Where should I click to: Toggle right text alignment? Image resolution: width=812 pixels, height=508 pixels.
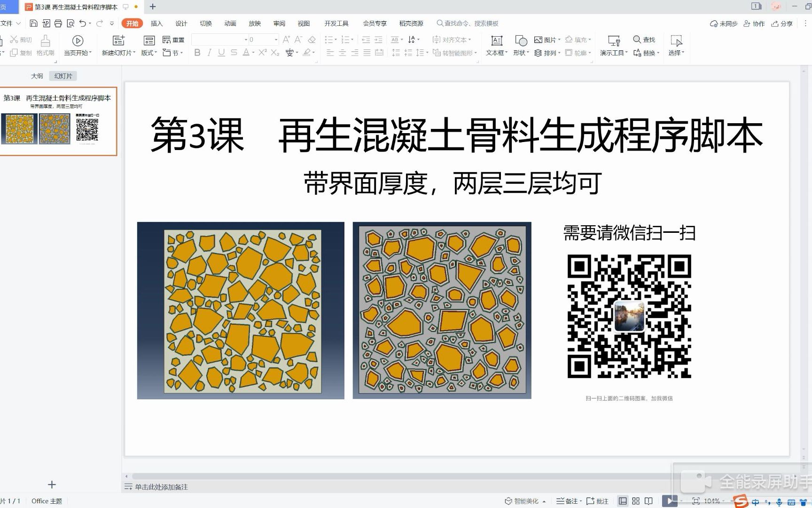(355, 53)
